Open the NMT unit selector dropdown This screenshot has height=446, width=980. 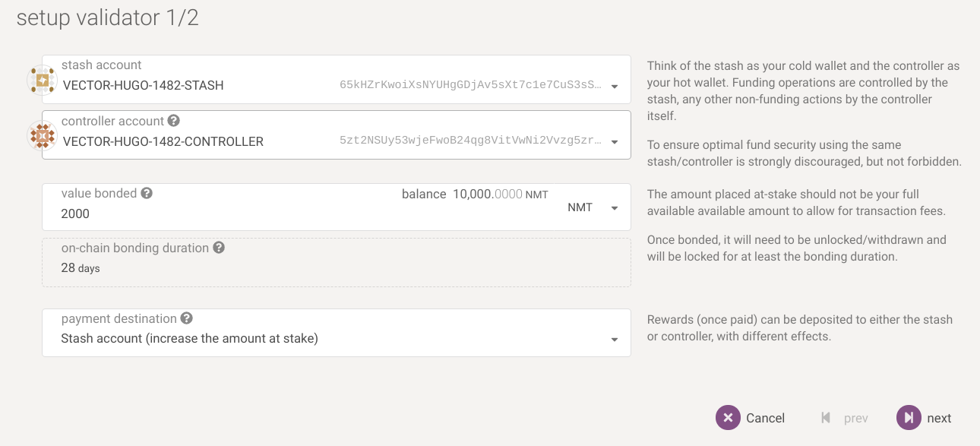click(x=593, y=207)
